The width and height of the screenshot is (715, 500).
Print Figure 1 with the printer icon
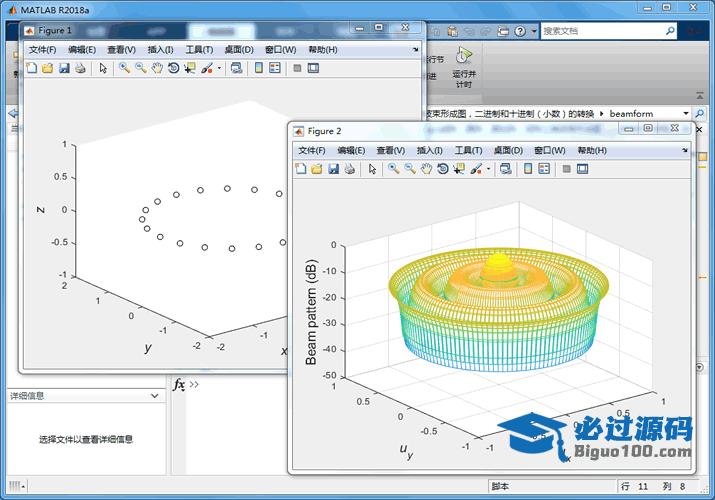click(x=81, y=68)
